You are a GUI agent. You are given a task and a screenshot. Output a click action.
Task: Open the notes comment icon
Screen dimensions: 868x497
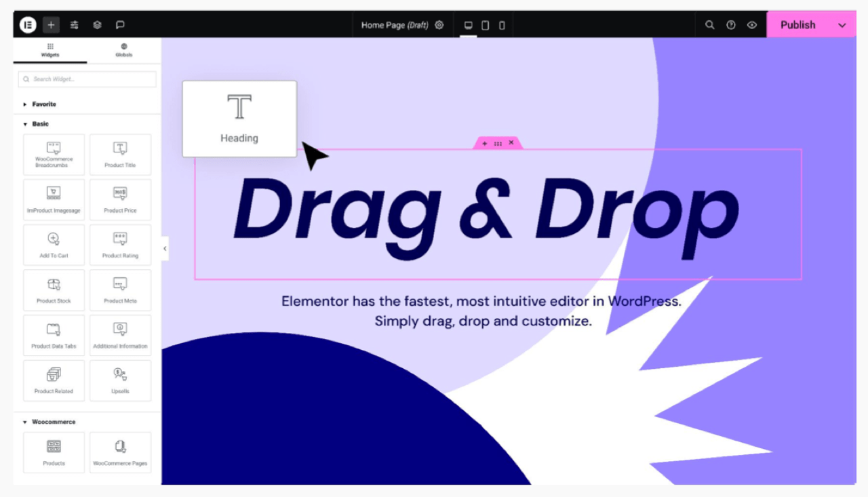(x=120, y=25)
